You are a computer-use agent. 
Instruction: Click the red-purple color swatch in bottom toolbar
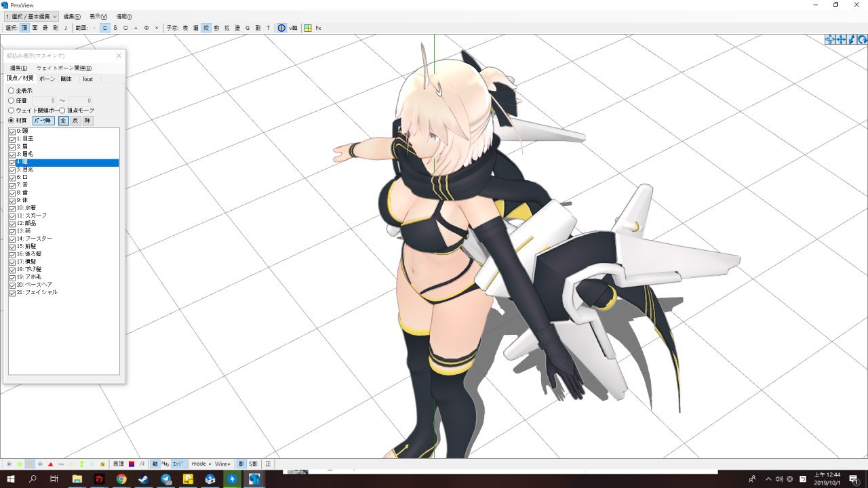[132, 464]
